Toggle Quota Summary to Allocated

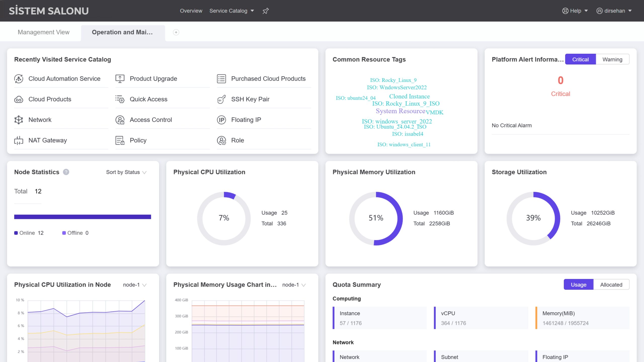pyautogui.click(x=611, y=285)
